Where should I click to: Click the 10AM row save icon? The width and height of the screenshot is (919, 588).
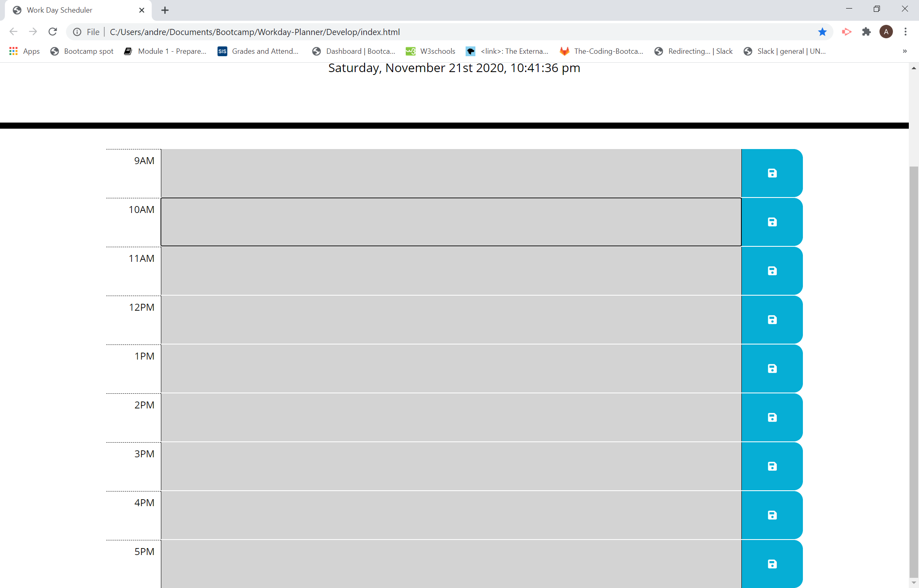coord(772,222)
